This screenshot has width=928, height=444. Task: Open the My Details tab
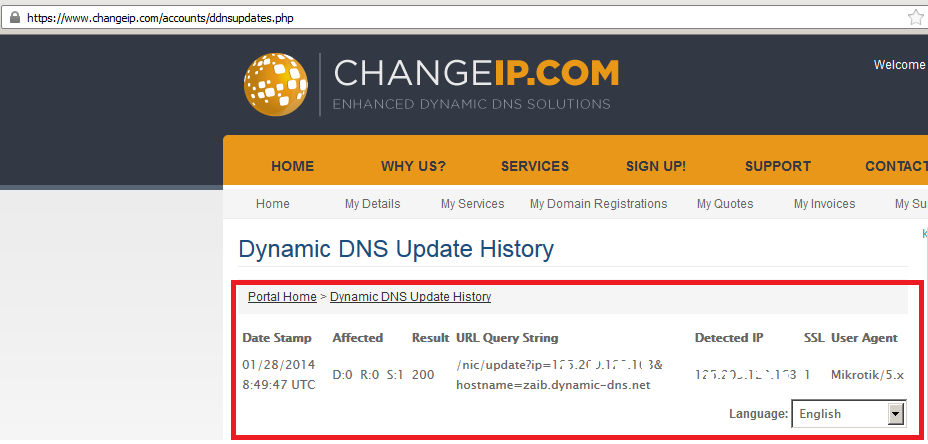click(372, 204)
